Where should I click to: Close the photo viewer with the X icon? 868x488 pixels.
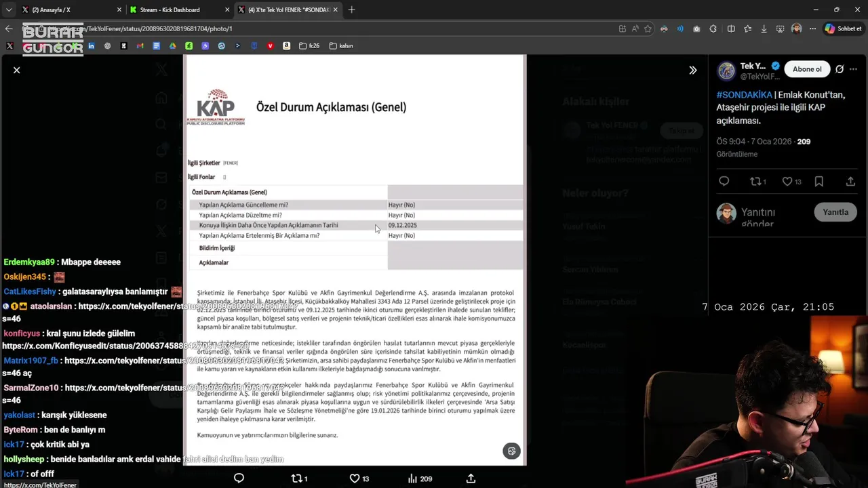[16, 70]
